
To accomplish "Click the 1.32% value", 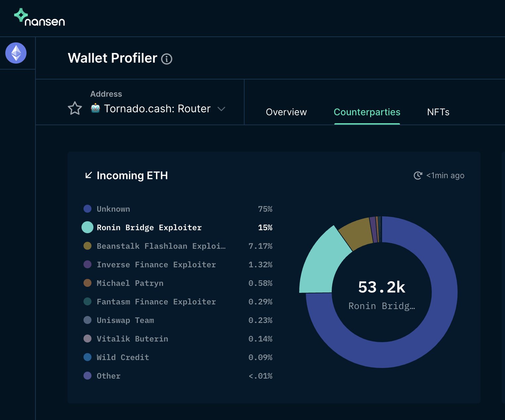I will [260, 265].
